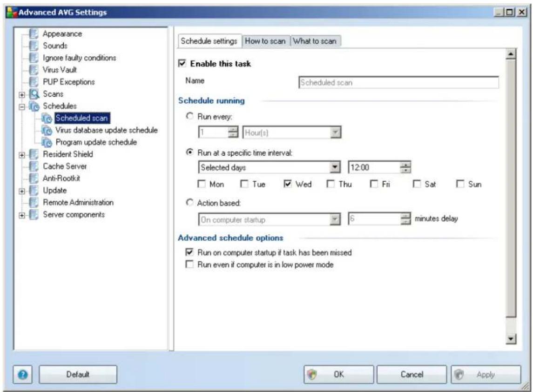This screenshot has height=392, width=533.
Task: Open the Selected days dropdown
Action: (335, 167)
